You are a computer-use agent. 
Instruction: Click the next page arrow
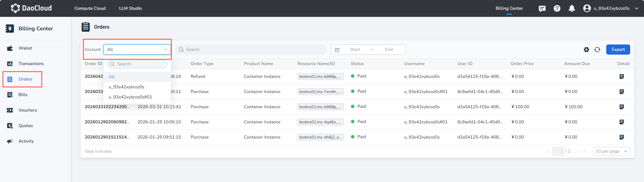tap(584, 151)
